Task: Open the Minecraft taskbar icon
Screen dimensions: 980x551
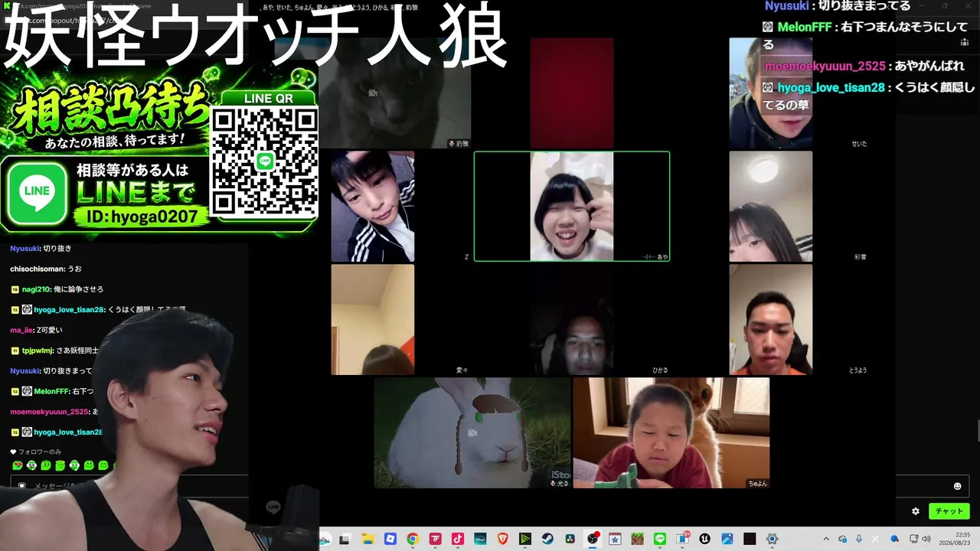Action: click(x=637, y=539)
